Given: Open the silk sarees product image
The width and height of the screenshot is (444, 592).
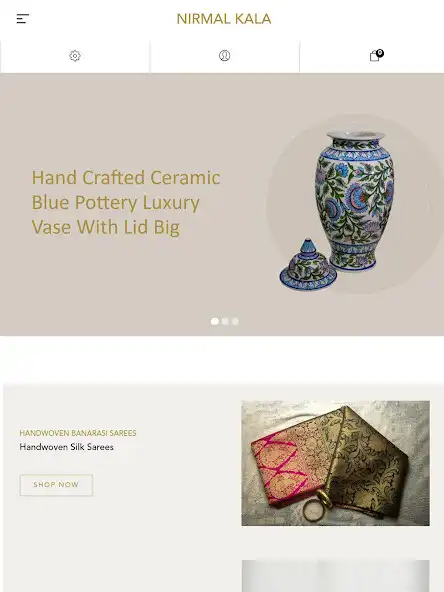Looking at the screenshot, I should coord(336,463).
